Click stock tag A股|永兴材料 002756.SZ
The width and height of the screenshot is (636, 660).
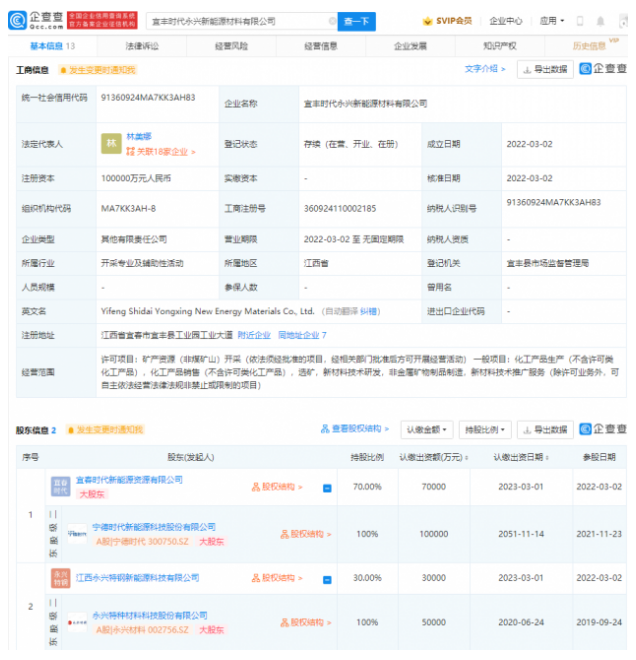[142, 630]
